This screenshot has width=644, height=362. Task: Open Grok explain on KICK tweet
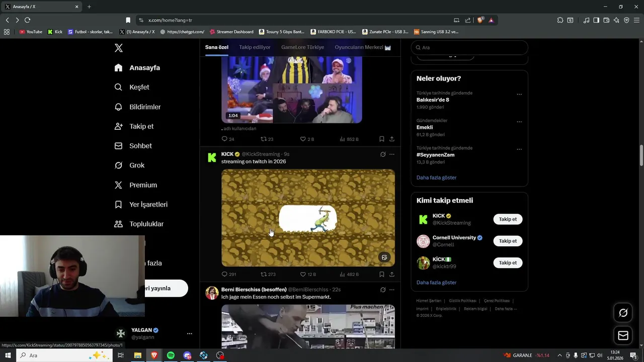383,154
